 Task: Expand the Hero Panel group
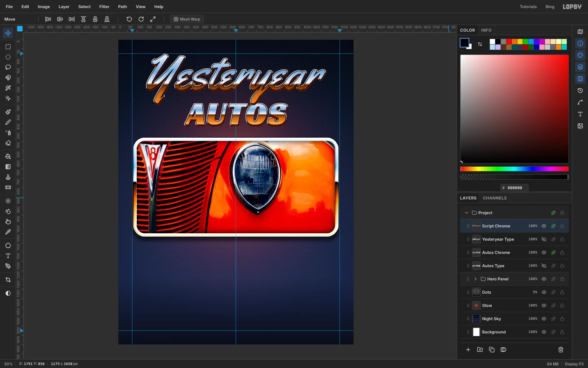point(476,279)
